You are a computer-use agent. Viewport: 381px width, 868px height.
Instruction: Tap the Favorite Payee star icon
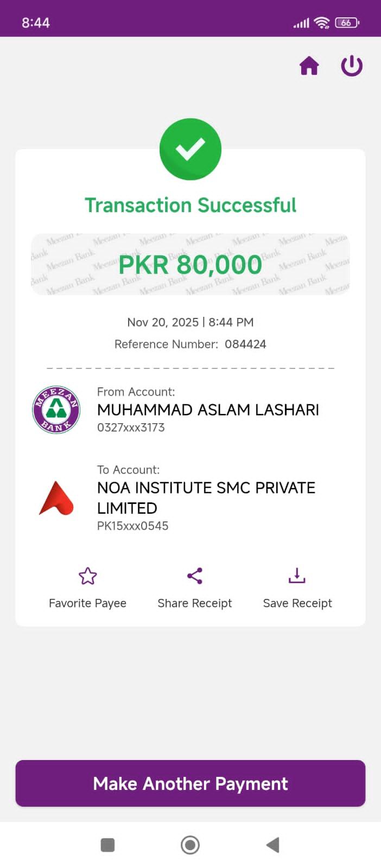(x=87, y=576)
